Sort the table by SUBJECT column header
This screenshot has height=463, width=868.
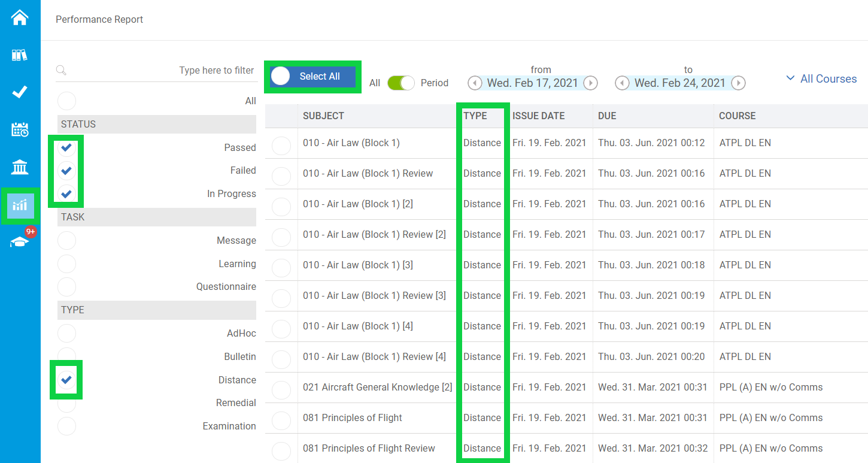tap(323, 116)
